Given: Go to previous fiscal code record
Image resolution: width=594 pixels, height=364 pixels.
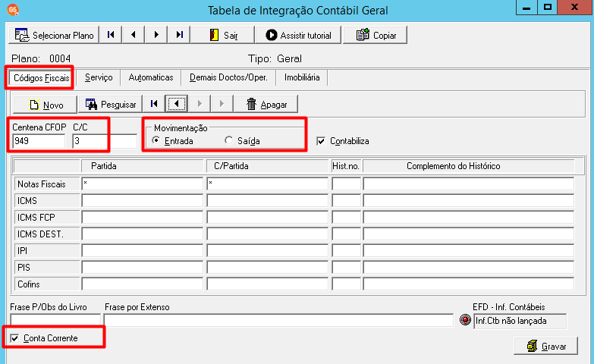Looking at the screenshot, I should (177, 104).
